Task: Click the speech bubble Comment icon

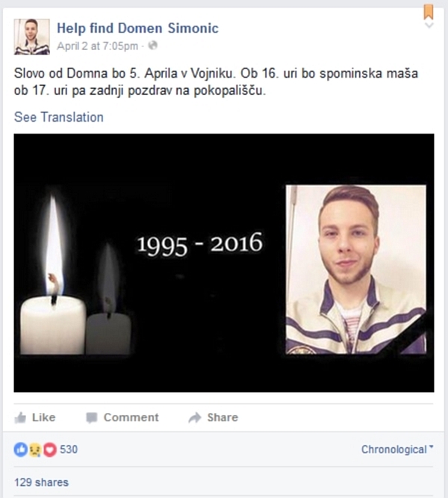Action: coord(92,417)
